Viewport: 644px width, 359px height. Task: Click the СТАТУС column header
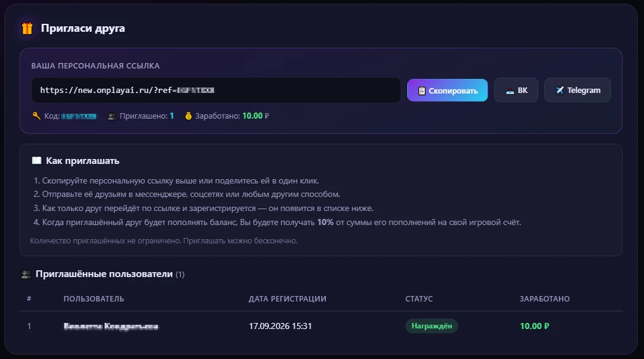point(419,299)
